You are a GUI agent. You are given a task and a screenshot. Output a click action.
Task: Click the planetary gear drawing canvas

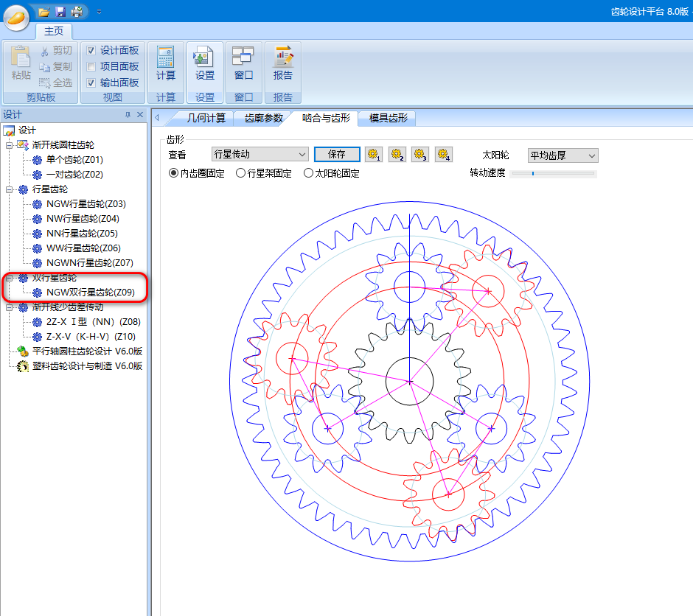[x=410, y=382]
